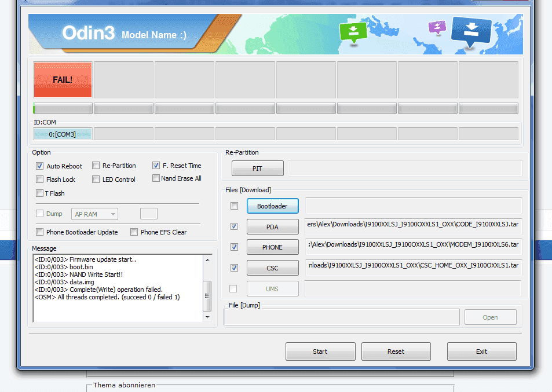This screenshot has height=392, width=552.
Task: Enable the LED Control option
Action: (96, 179)
